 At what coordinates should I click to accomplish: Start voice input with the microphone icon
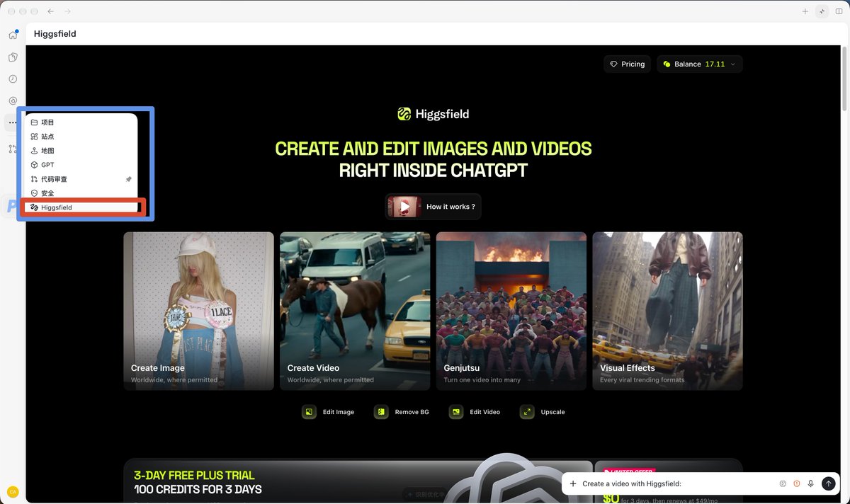pyautogui.click(x=811, y=483)
